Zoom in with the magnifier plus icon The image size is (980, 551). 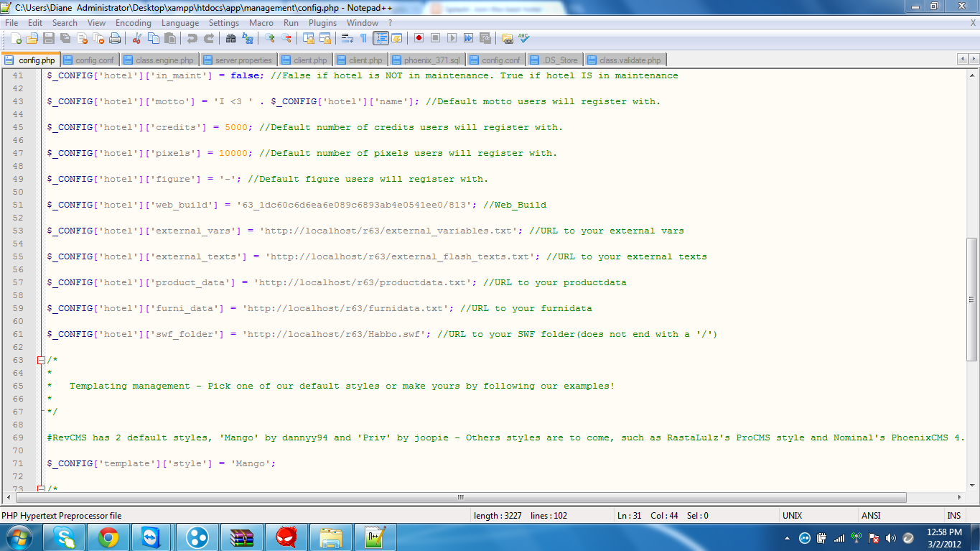click(270, 38)
